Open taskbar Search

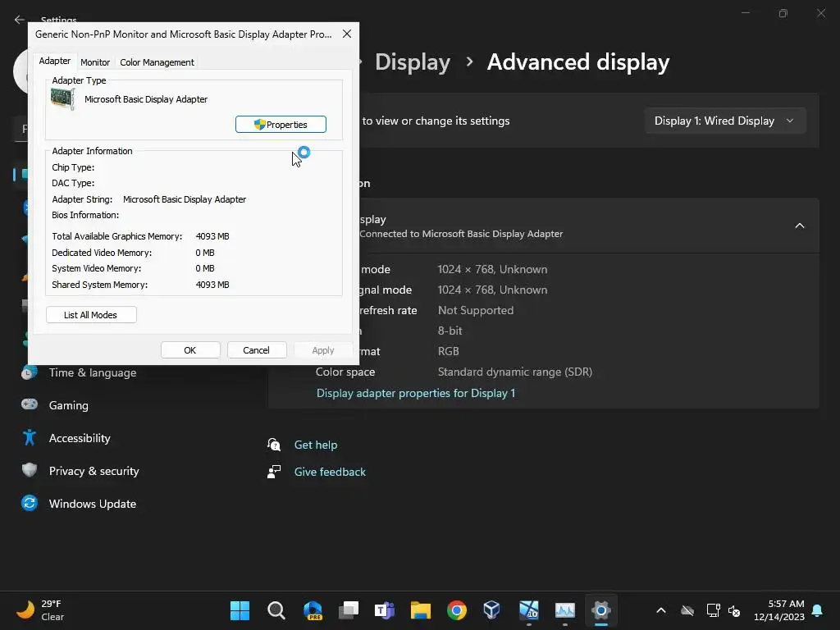[276, 610]
